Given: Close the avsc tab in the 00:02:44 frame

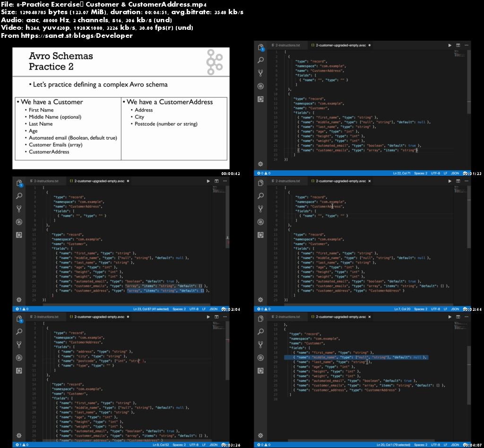Looking at the screenshot, I should point(370,181).
